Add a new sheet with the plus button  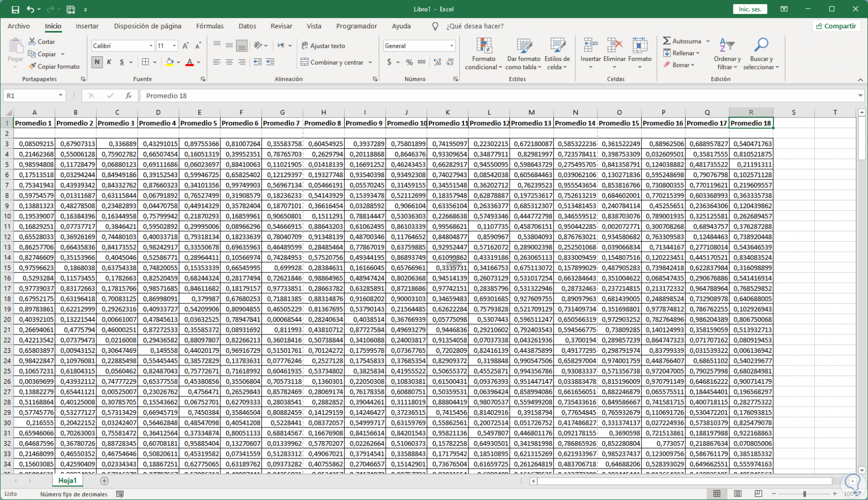point(104,481)
